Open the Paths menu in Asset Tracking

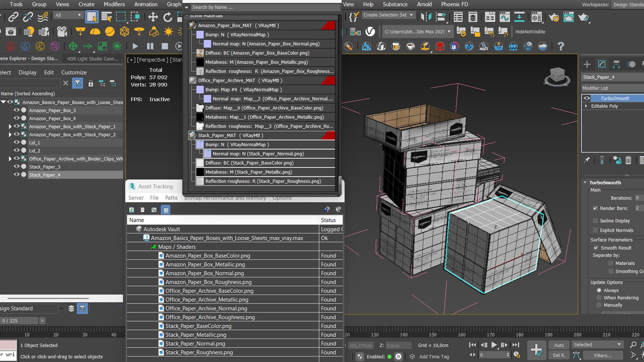[x=171, y=198]
